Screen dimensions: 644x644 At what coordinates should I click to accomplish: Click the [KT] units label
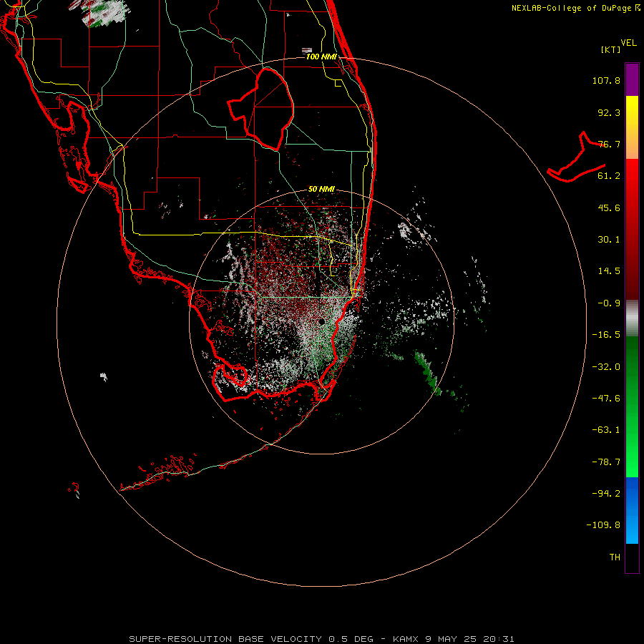click(x=610, y=49)
